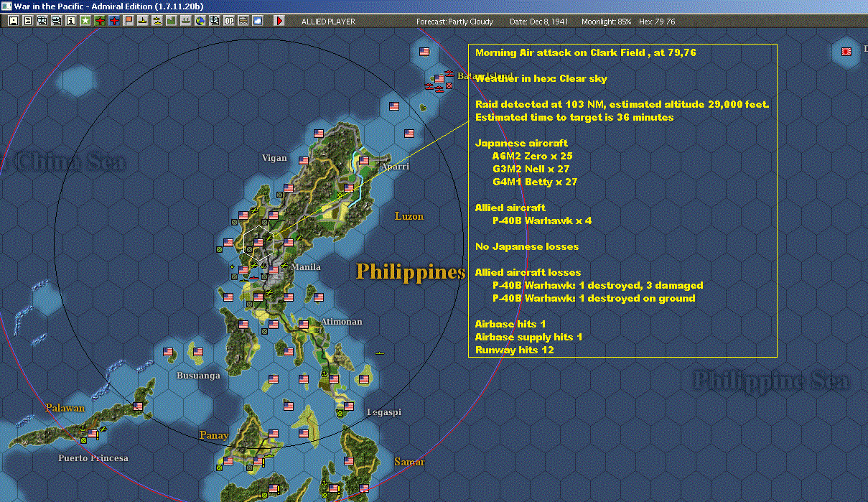Click the Aparri map label

coord(395,166)
